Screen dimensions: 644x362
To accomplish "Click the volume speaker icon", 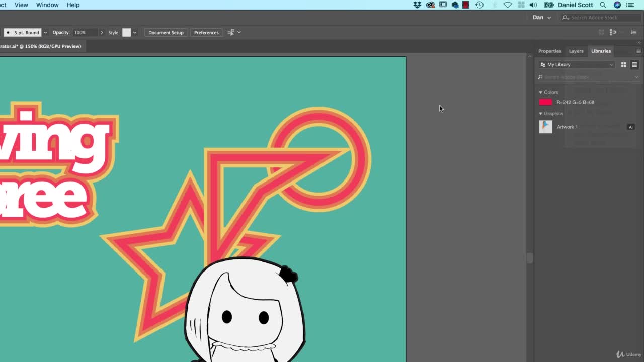I will (533, 5).
